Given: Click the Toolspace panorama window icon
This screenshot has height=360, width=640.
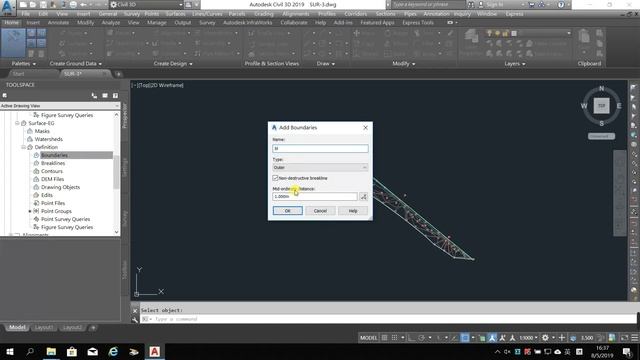Looking at the screenshot, I should 105,96.
